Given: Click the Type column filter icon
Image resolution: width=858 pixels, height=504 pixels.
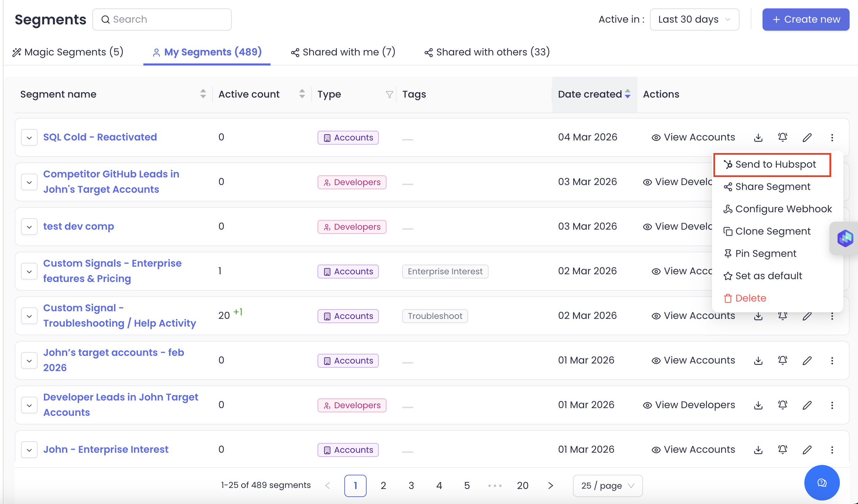Looking at the screenshot, I should pyautogui.click(x=389, y=94).
